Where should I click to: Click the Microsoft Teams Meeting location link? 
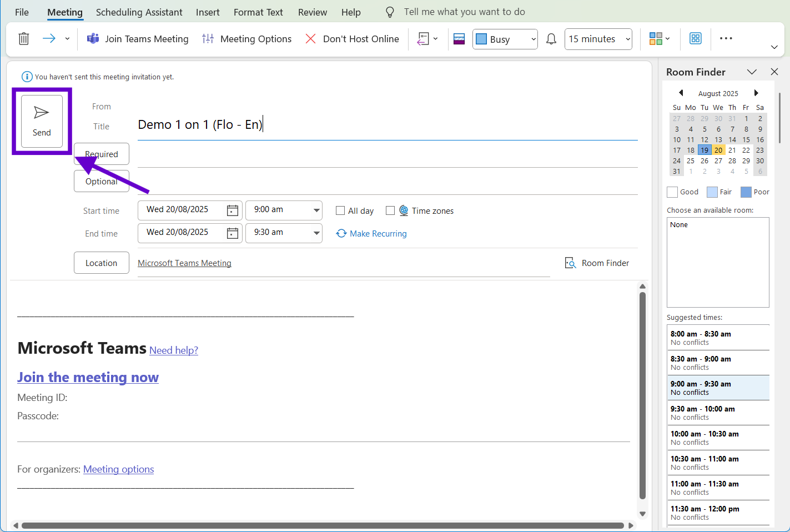[184, 263]
